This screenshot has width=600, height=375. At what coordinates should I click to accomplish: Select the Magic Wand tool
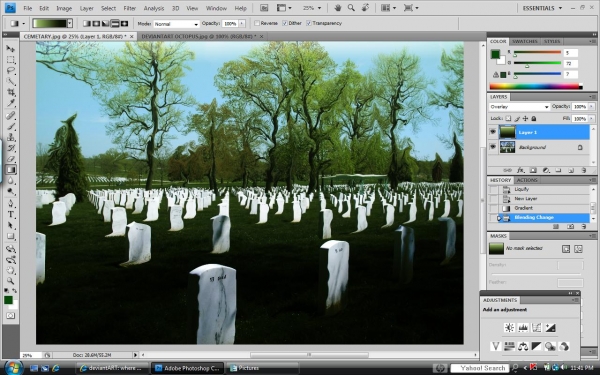click(x=11, y=81)
